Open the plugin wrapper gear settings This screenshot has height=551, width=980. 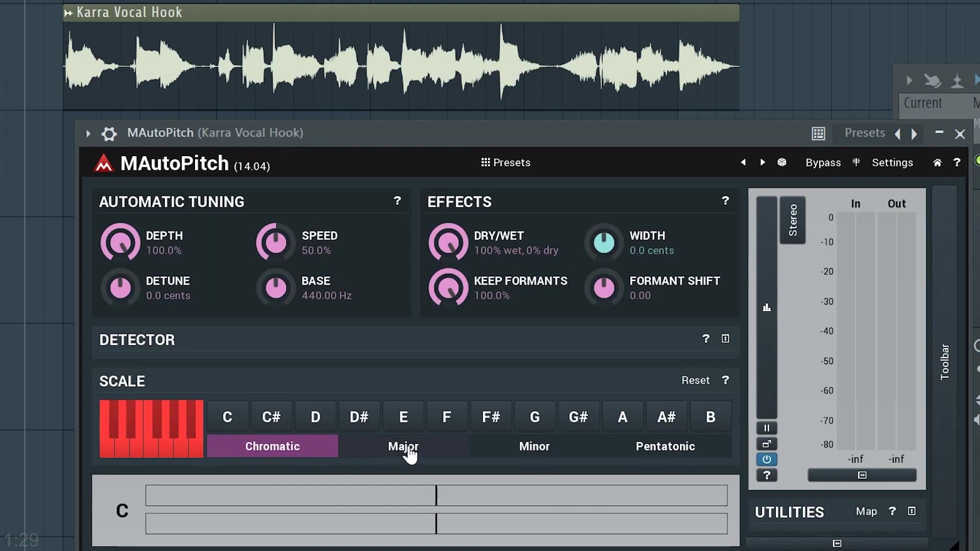pyautogui.click(x=109, y=134)
